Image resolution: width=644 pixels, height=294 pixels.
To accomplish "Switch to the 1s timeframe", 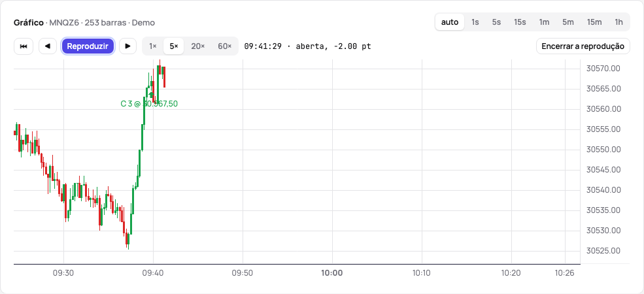I will click(x=475, y=22).
